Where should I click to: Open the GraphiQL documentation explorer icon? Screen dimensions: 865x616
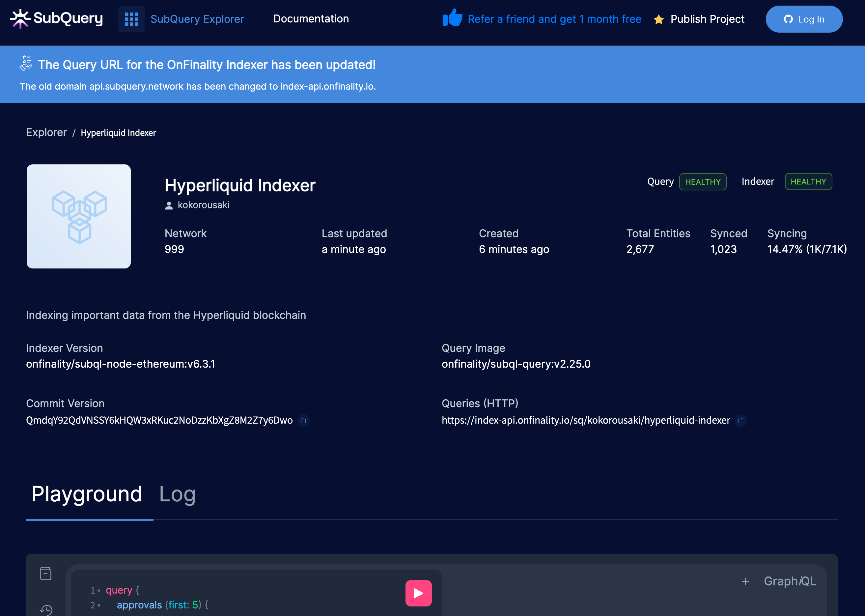click(45, 574)
